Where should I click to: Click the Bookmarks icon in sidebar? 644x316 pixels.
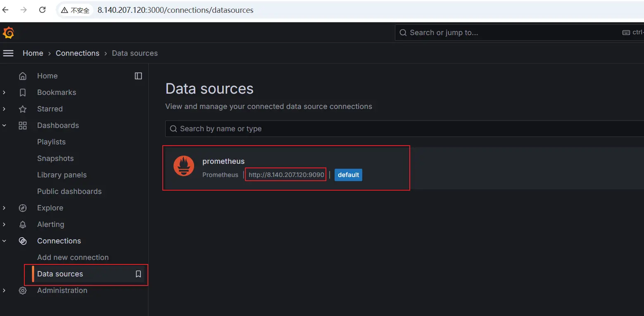23,92
